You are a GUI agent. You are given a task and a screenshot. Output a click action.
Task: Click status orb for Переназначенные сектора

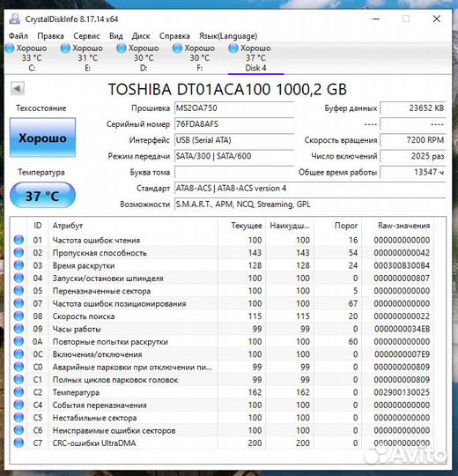[18, 291]
